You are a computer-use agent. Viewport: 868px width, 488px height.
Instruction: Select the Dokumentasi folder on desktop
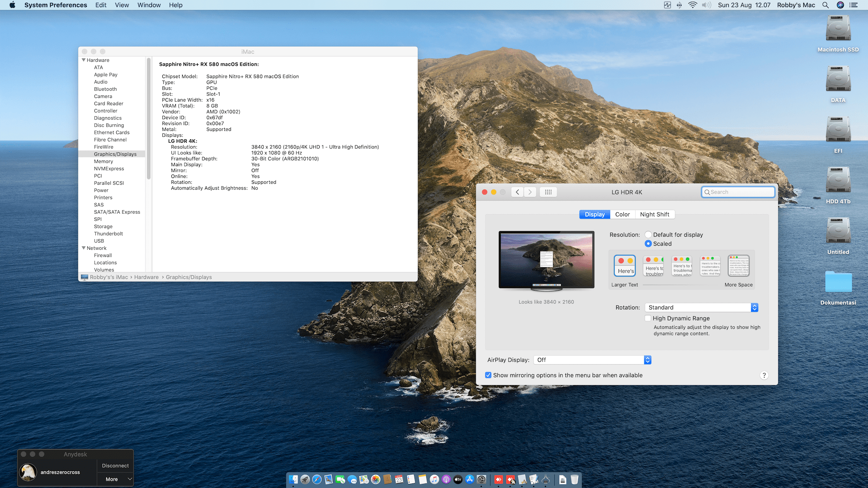(x=839, y=282)
